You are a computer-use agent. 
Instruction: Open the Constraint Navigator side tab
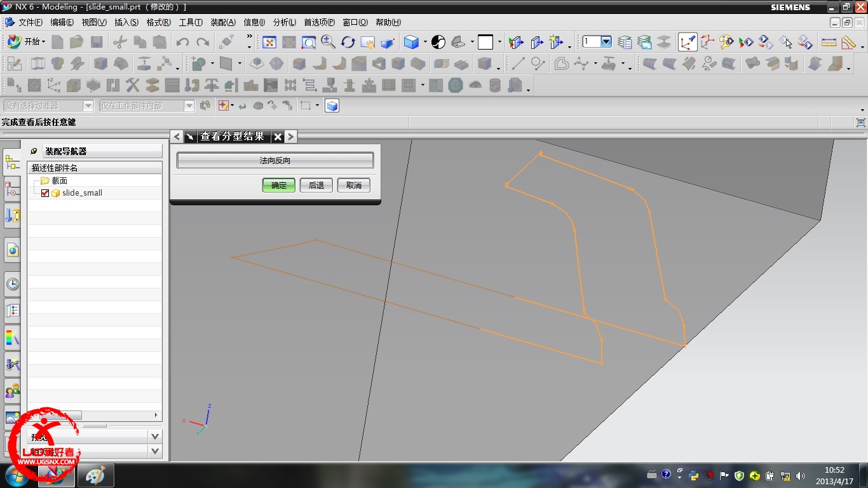[12, 190]
